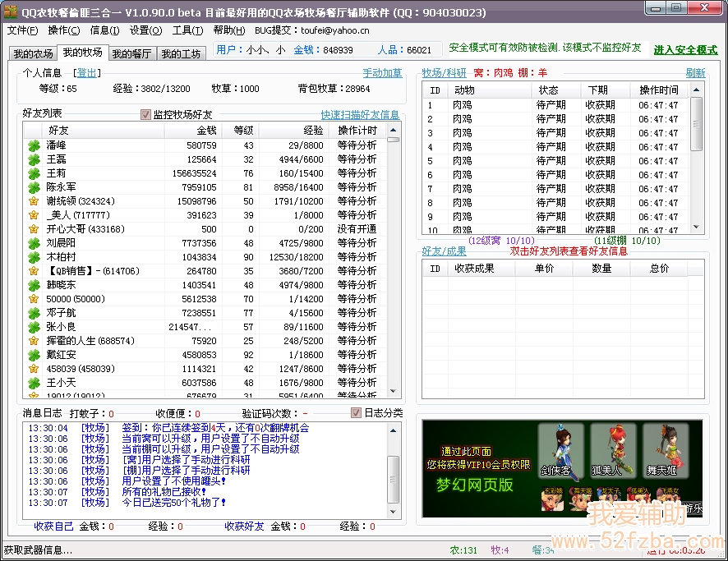Click the star icon beside 谢统领 (324324)
The height and width of the screenshot is (561, 728).
click(x=34, y=201)
